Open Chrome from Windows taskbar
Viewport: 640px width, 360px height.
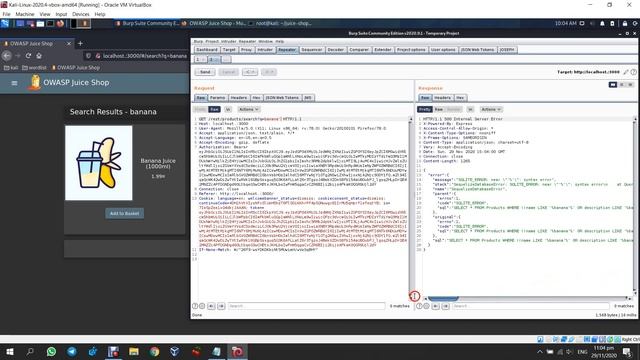click(154, 351)
